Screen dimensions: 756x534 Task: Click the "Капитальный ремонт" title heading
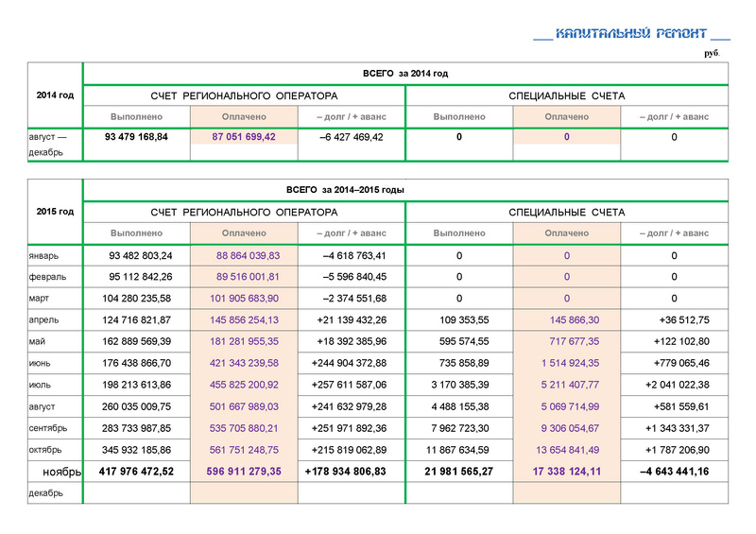click(631, 34)
